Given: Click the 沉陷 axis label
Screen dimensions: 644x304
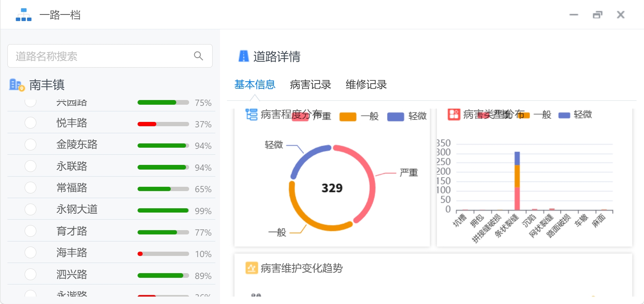Looking at the screenshot, I should pos(529,220).
